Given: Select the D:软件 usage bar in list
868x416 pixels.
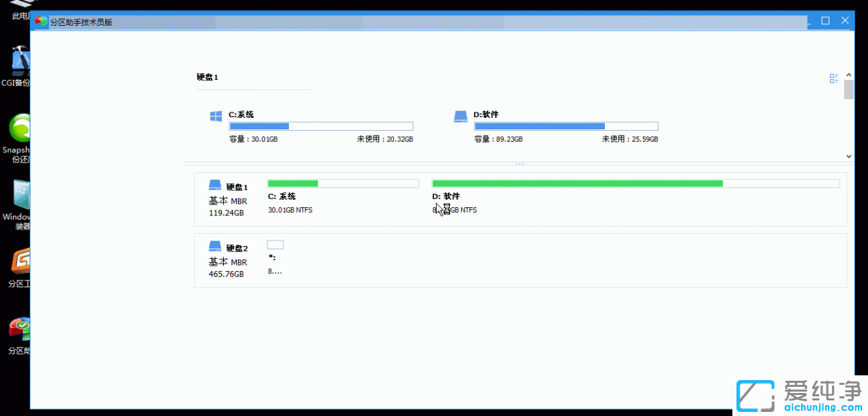Looking at the screenshot, I should (566, 126).
